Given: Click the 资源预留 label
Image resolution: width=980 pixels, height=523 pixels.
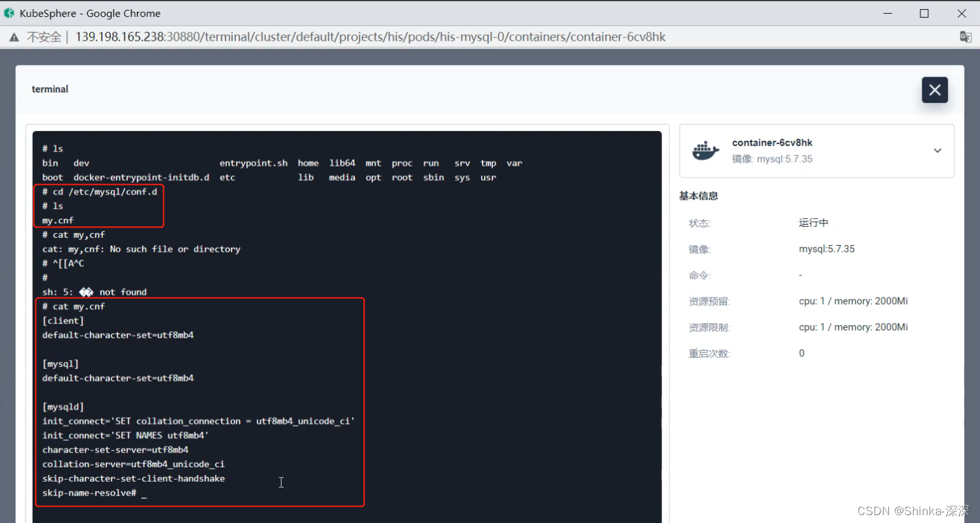Looking at the screenshot, I should coord(709,301).
